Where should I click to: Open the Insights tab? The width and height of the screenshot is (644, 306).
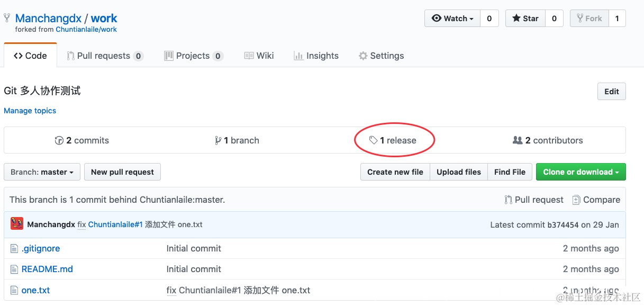pos(316,56)
